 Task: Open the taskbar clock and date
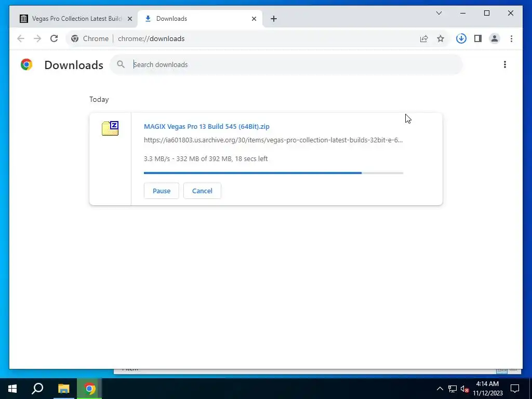487,389
